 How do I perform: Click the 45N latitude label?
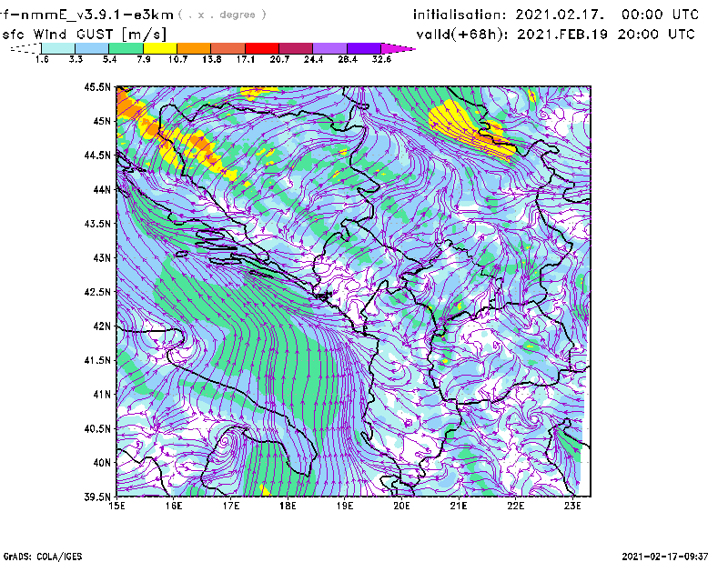102,121
